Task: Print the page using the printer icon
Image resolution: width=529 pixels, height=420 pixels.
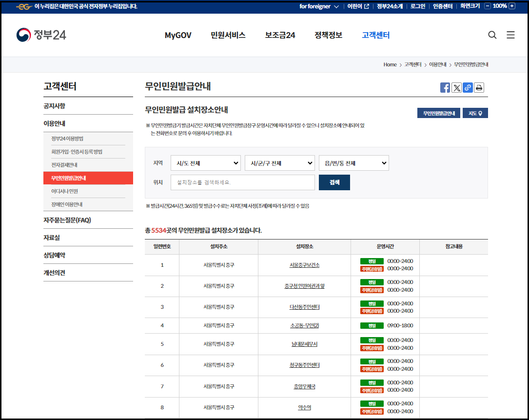Action: pos(479,87)
